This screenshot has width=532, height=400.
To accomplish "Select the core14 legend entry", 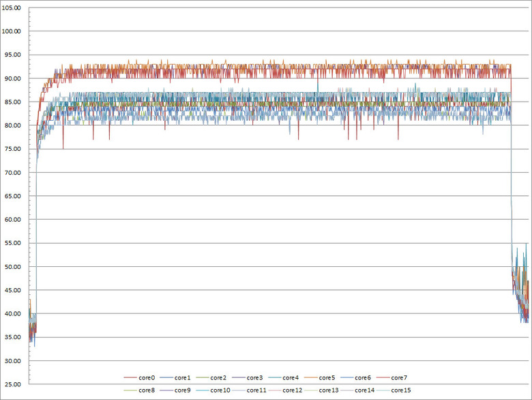I will tap(357, 390).
